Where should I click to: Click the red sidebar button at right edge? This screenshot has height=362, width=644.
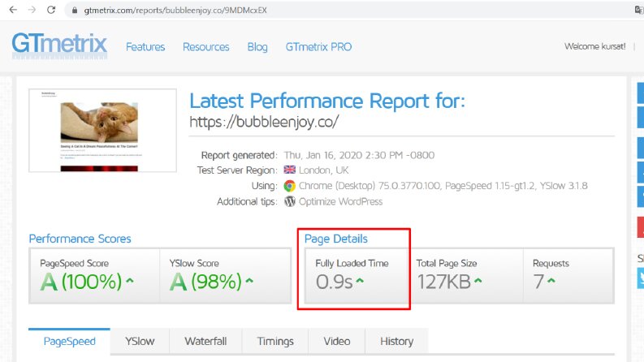[641, 227]
